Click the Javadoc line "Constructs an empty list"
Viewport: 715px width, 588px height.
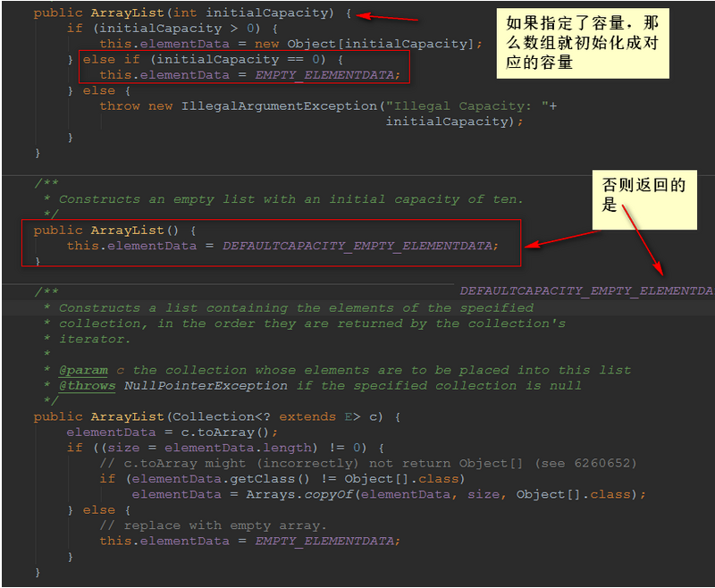click(x=291, y=199)
